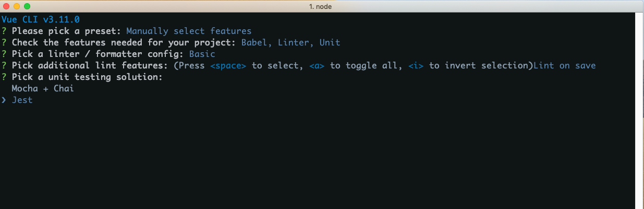Screen dimensions: 644x209
Task: Click the "Vue CLI v3.11.0" header text
Action: click(40, 20)
